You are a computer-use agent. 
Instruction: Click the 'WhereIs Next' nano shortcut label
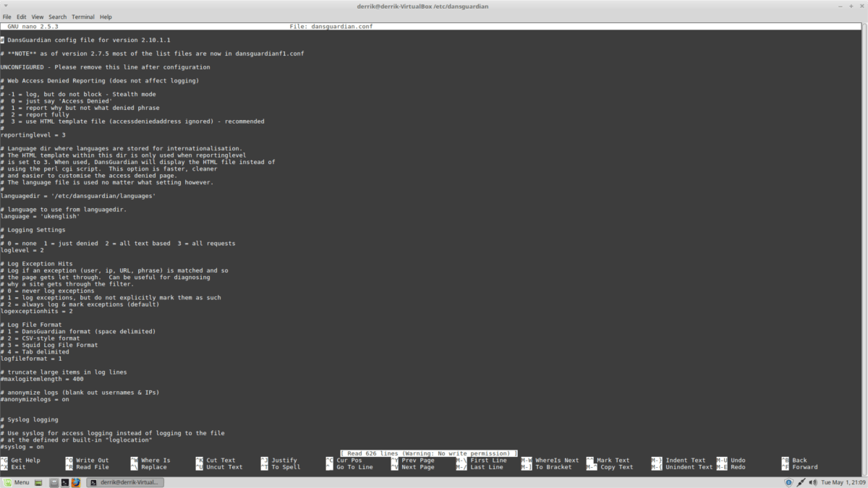click(557, 461)
